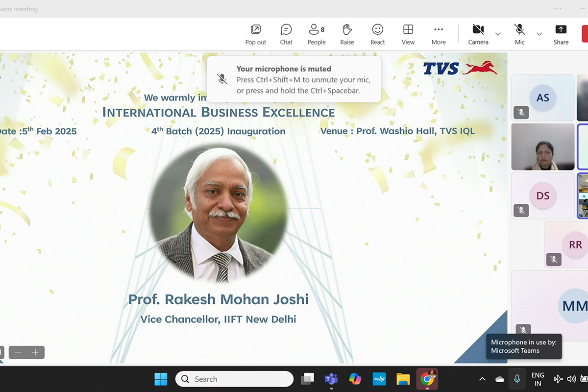This screenshot has height=392, width=588.
Task: Open the Pop out option
Action: tap(255, 34)
